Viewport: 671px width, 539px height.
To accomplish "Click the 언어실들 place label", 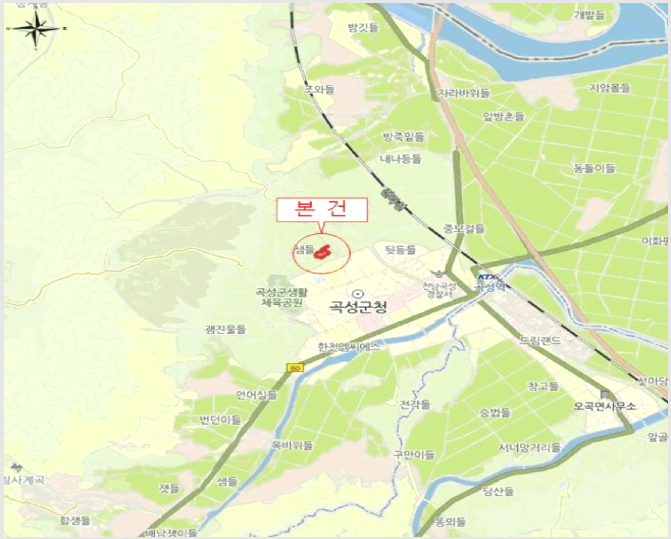I will click(256, 395).
